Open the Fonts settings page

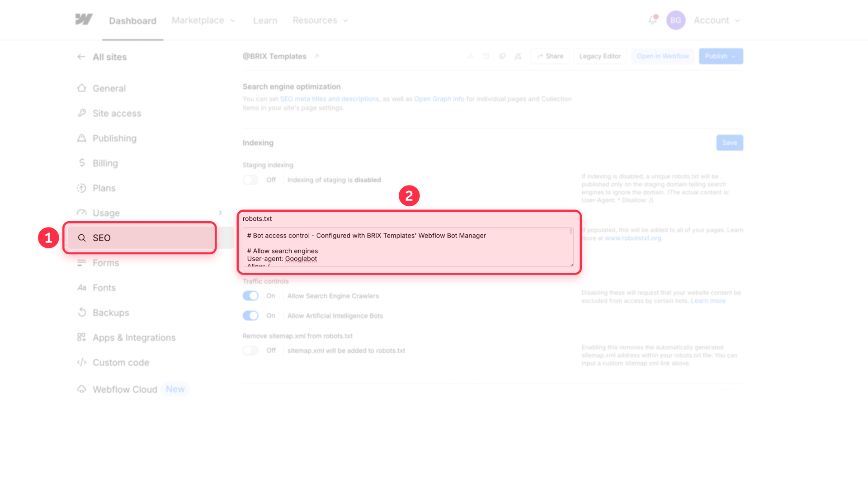pyautogui.click(x=104, y=288)
